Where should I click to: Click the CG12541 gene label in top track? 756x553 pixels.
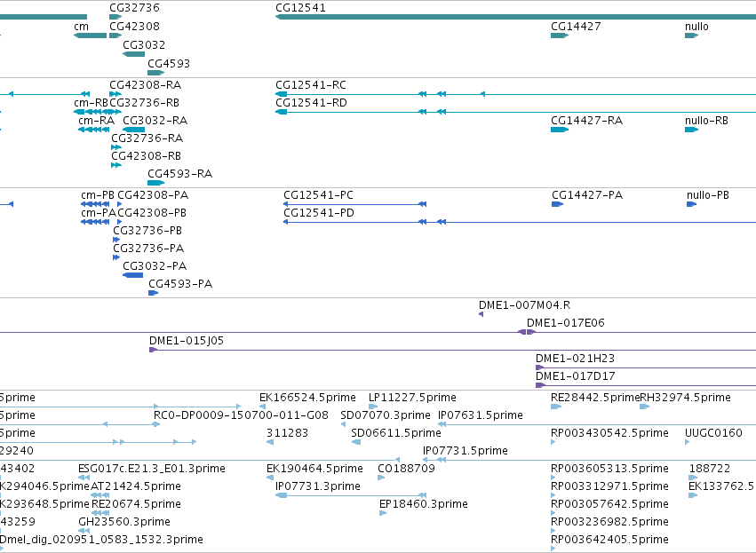[x=300, y=8]
